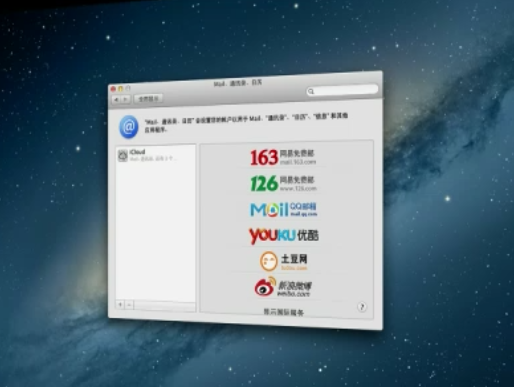Screen dimensions: 514x387
Task: Go back with the left arrow button
Action: pyautogui.click(x=116, y=99)
